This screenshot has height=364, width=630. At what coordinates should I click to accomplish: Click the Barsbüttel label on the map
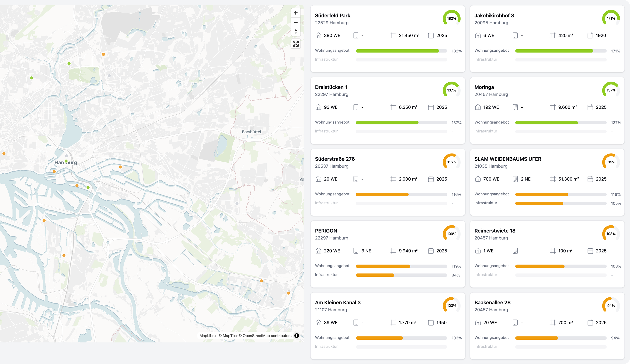[x=251, y=132]
